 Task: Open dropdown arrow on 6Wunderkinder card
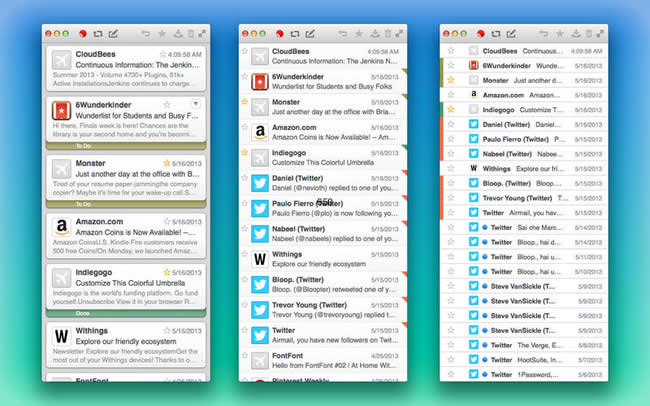point(196,103)
